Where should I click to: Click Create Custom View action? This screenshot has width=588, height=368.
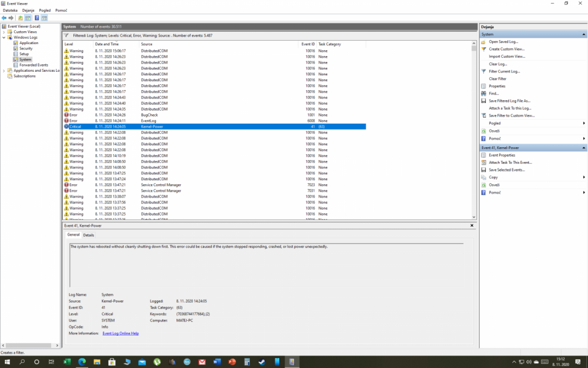[506, 49]
